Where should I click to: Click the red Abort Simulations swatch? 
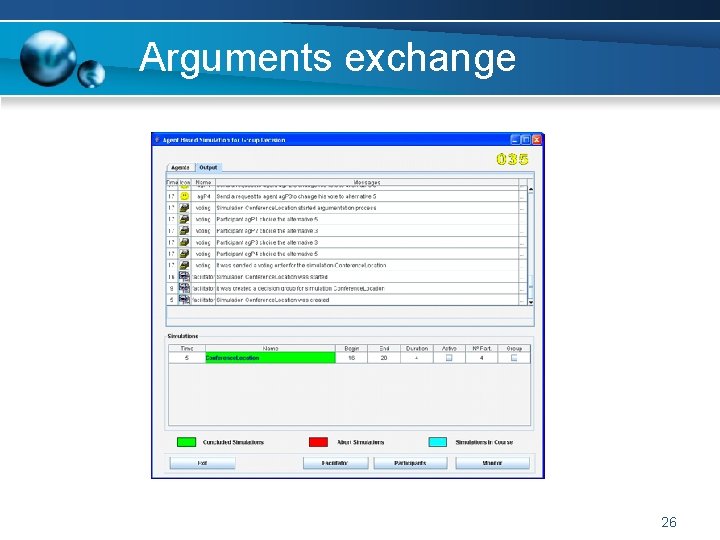(319, 442)
